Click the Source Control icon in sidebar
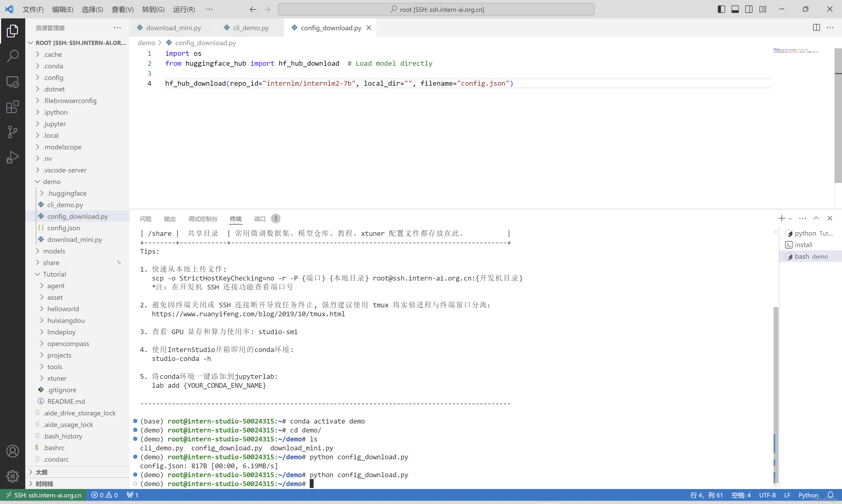The width and height of the screenshot is (842, 504). click(13, 131)
